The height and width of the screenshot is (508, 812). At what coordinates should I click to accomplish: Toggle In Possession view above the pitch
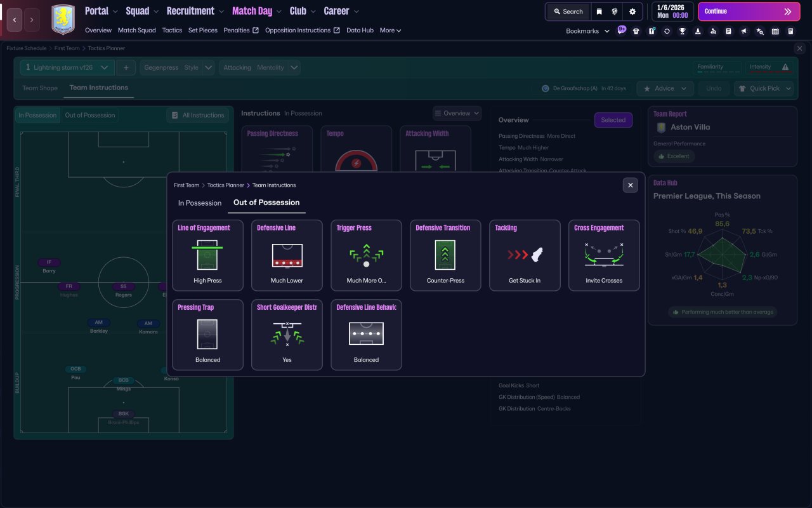(x=37, y=115)
